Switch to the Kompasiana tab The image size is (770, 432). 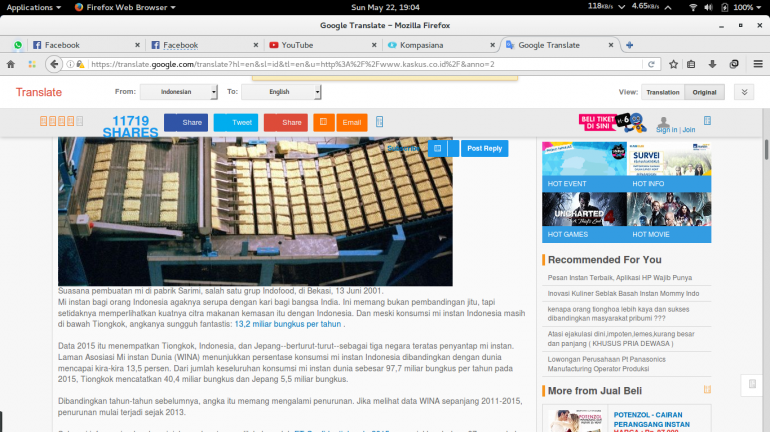(x=441, y=45)
